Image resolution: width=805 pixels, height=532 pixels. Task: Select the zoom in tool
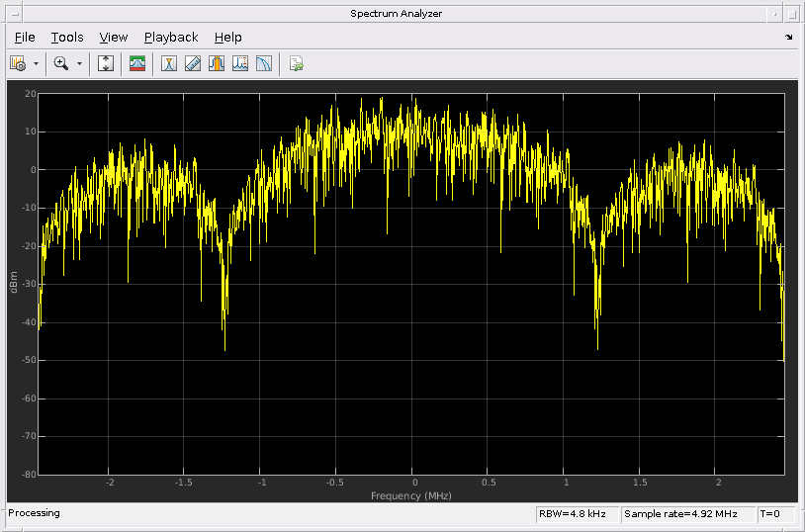(x=61, y=63)
